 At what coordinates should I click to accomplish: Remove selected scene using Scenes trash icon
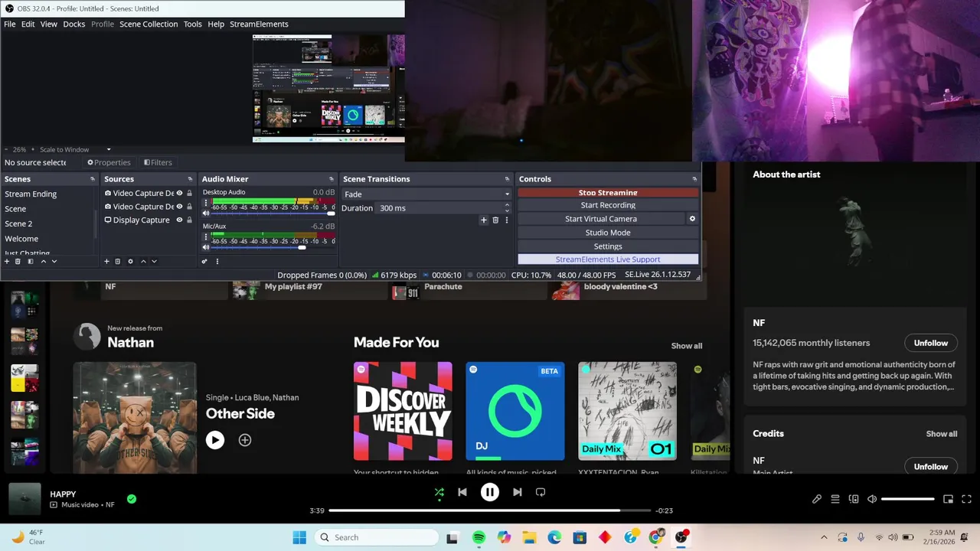(x=18, y=262)
